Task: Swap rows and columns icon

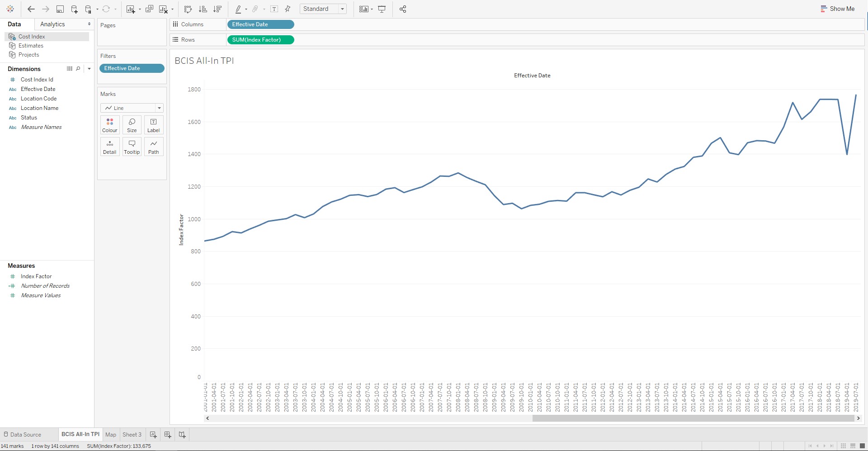Action: coord(189,9)
